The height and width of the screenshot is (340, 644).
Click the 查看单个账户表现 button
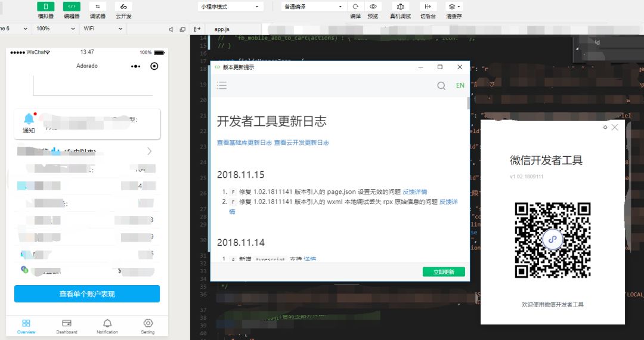[87, 294]
